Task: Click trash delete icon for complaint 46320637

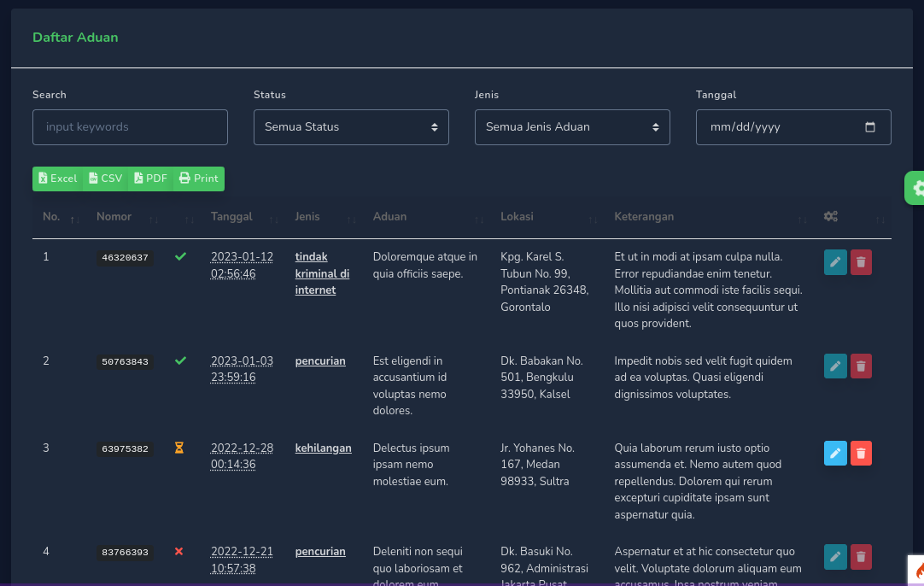Action: point(861,262)
